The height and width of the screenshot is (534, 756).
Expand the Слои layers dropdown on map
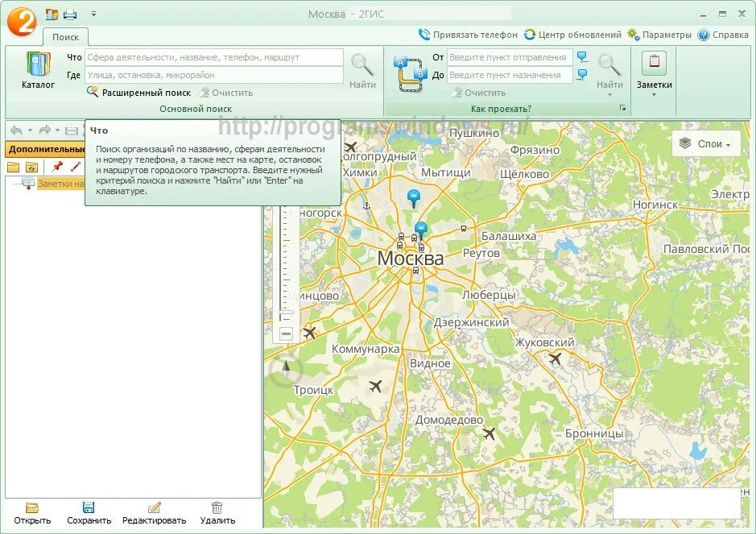pos(706,143)
